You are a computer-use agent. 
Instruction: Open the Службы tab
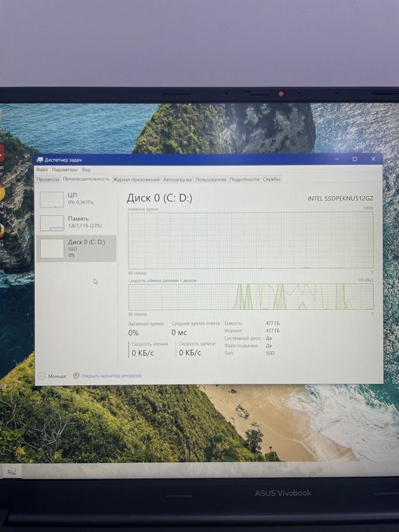(x=271, y=179)
